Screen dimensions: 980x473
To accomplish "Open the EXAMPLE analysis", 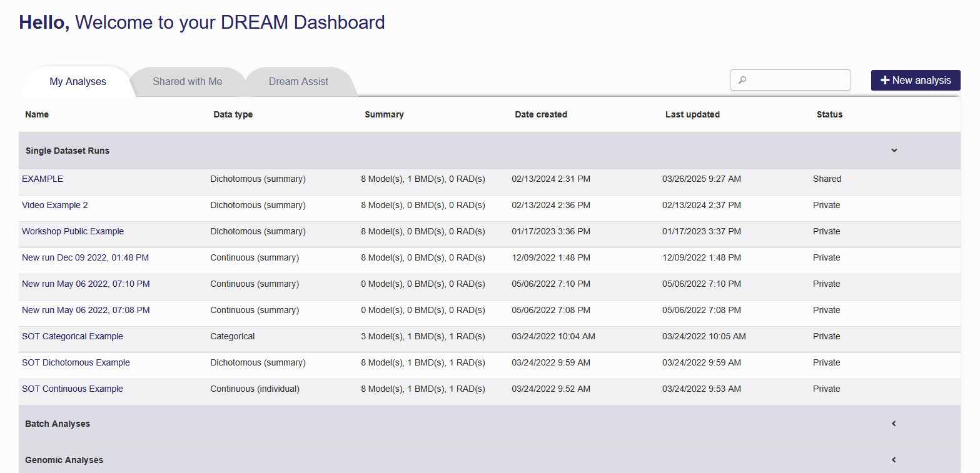I will (43, 179).
